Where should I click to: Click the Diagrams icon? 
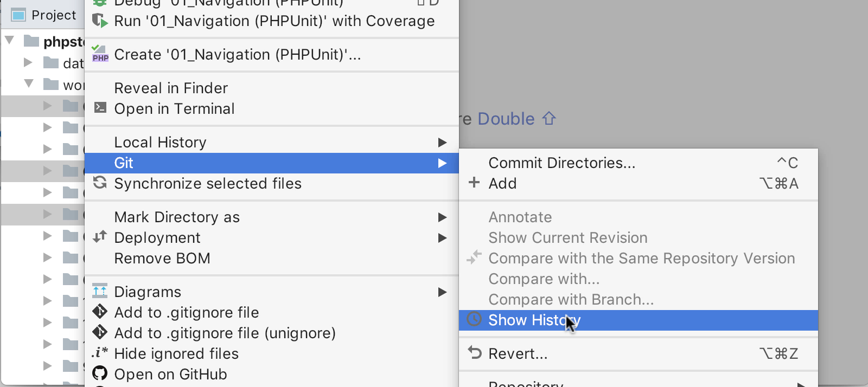100,291
